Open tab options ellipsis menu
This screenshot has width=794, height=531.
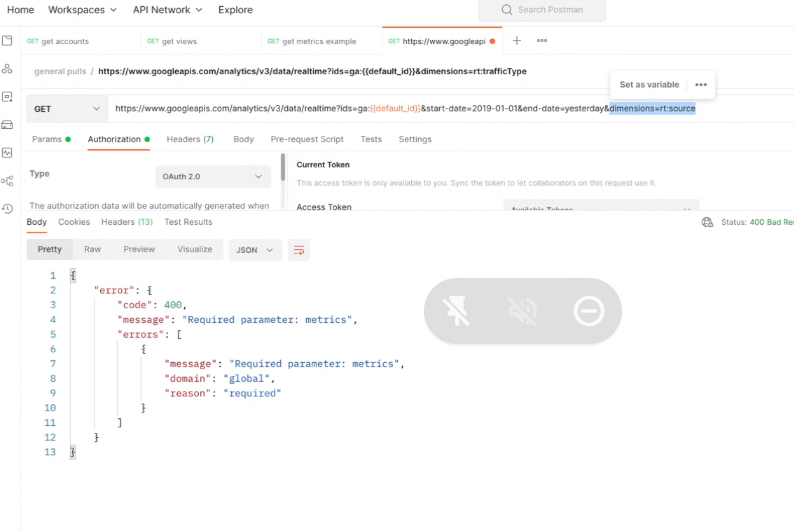pyautogui.click(x=542, y=40)
